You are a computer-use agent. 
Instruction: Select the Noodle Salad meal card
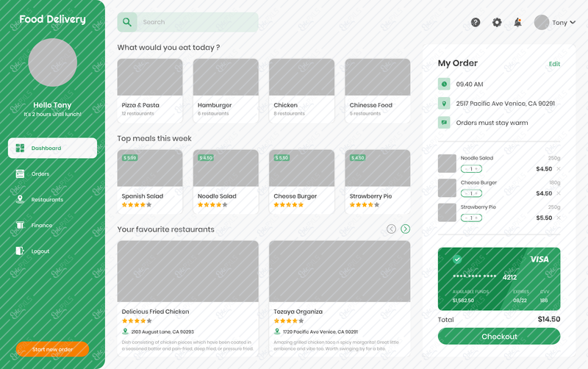point(226,182)
